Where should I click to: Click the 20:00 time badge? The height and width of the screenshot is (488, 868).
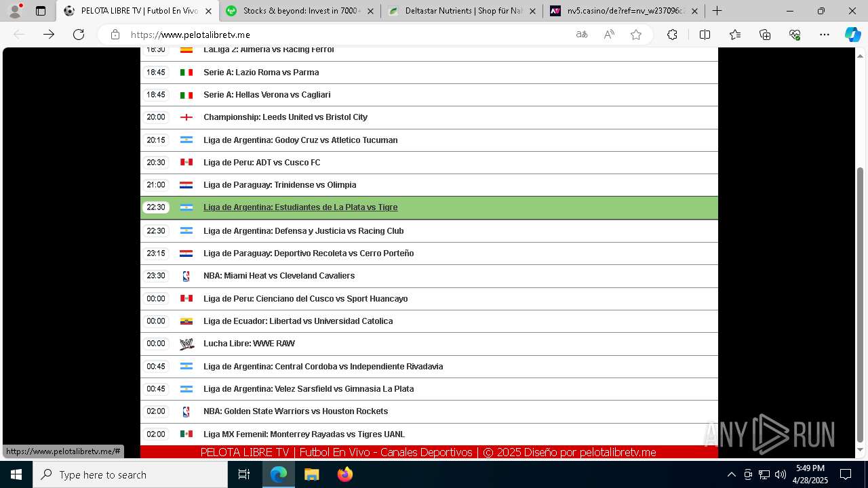(156, 117)
